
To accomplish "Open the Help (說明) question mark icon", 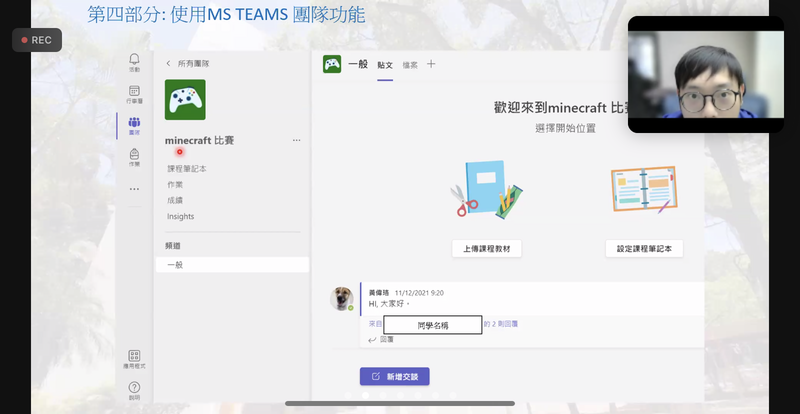I will 134,389.
